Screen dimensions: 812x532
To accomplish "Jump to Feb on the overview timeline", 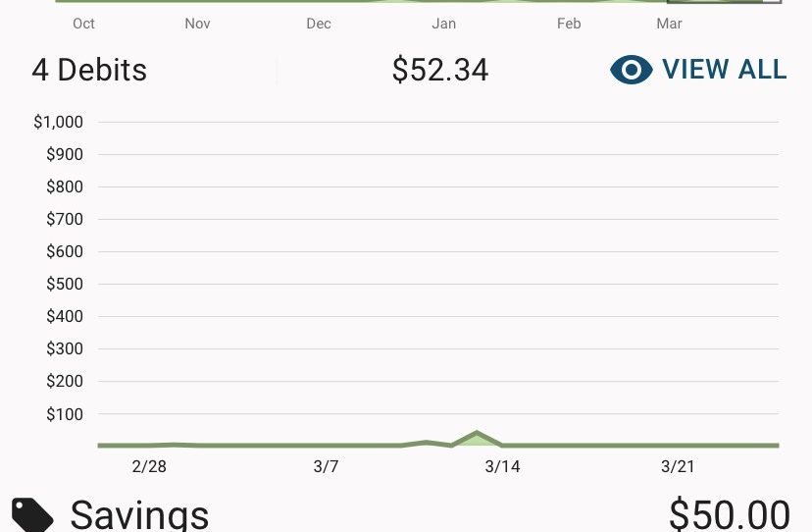I will coord(569,24).
